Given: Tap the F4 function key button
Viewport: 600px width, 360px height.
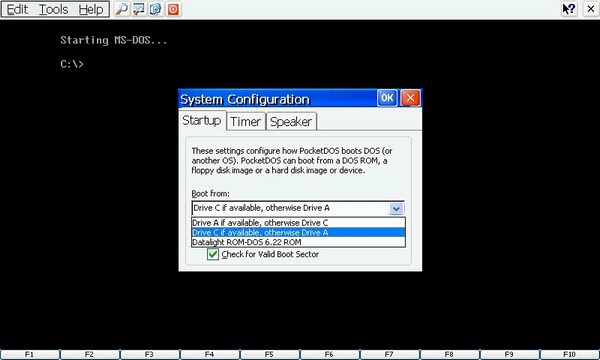Looking at the screenshot, I should coord(209,354).
